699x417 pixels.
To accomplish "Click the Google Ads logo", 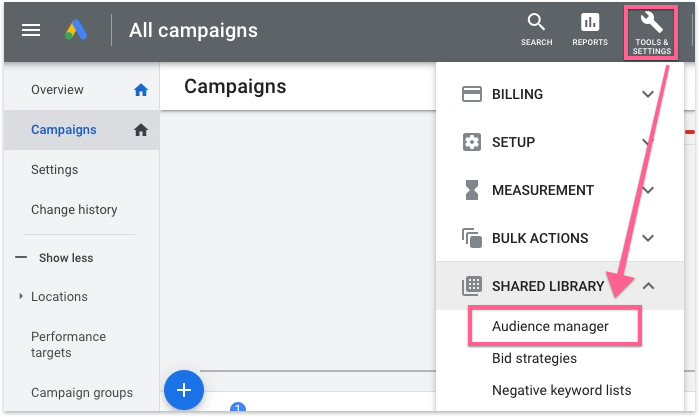I will coord(76,30).
